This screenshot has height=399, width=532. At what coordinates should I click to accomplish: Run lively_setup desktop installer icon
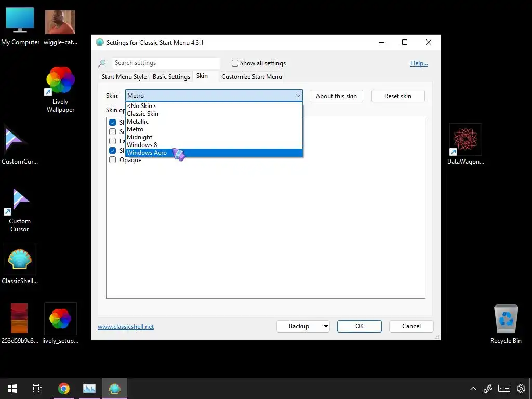tap(60, 323)
